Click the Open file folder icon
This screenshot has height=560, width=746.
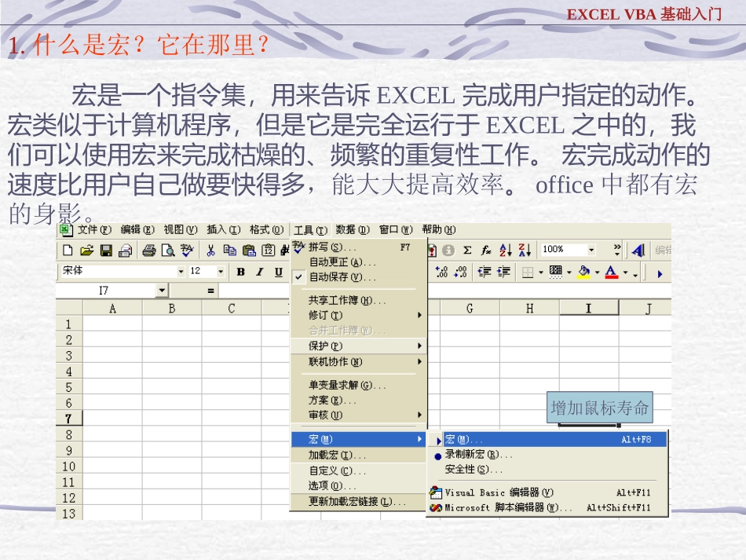pyautogui.click(x=86, y=251)
